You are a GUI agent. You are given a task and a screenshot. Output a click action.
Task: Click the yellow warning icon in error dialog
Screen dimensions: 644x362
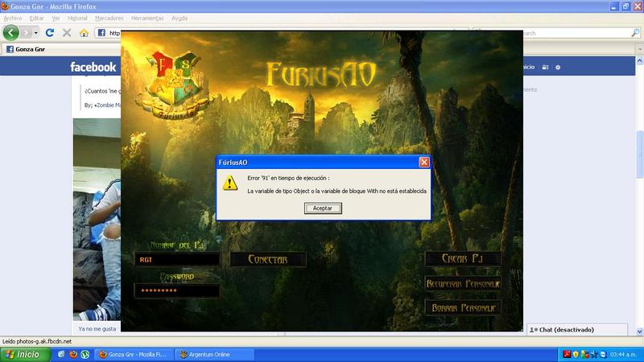click(x=230, y=183)
